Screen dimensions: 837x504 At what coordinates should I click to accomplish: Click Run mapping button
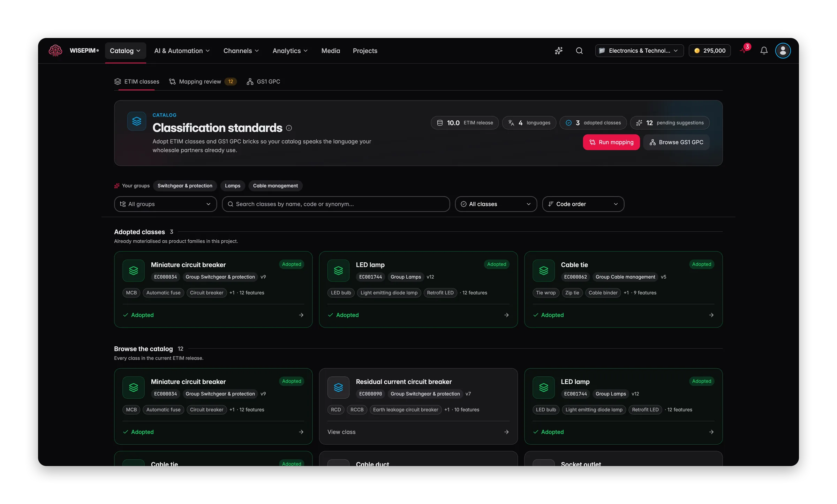pyautogui.click(x=611, y=142)
